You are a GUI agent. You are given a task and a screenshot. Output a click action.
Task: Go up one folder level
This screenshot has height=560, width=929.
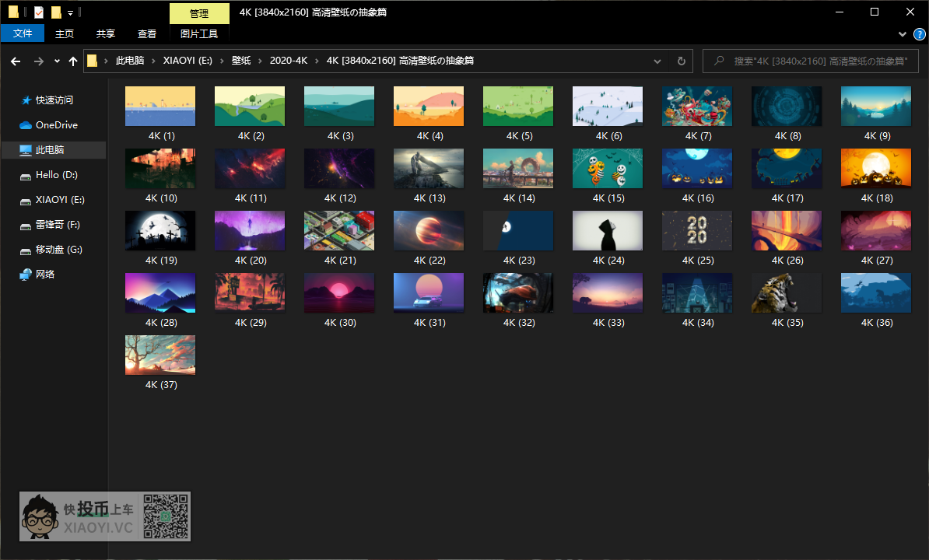pos(73,61)
